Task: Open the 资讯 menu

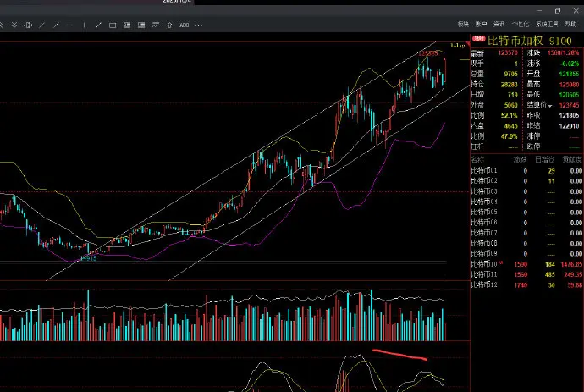Action: pos(499,24)
